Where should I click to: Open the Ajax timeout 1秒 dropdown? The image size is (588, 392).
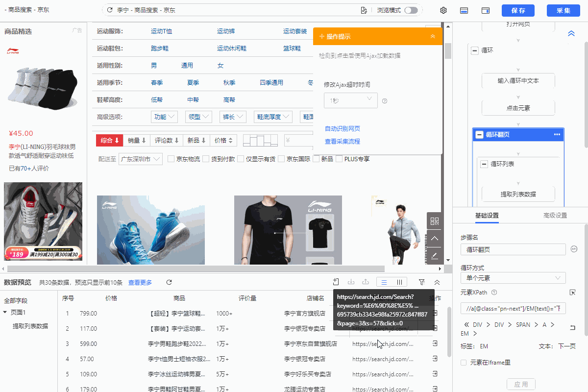tap(350, 100)
